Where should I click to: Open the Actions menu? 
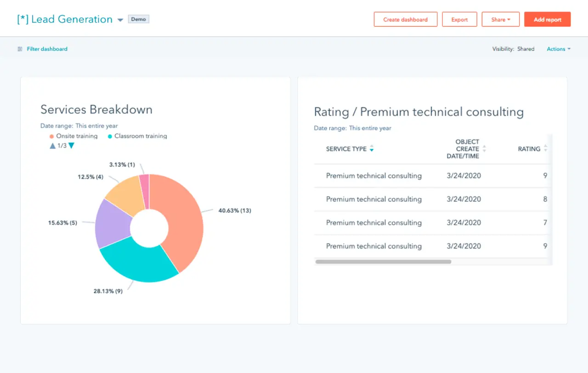click(558, 49)
